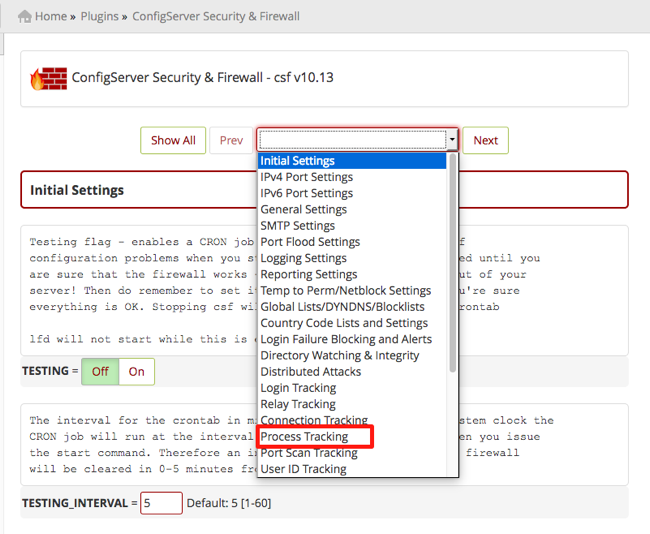This screenshot has width=650, height=534.
Task: Choose Connection Tracking option
Action: [x=352, y=420]
